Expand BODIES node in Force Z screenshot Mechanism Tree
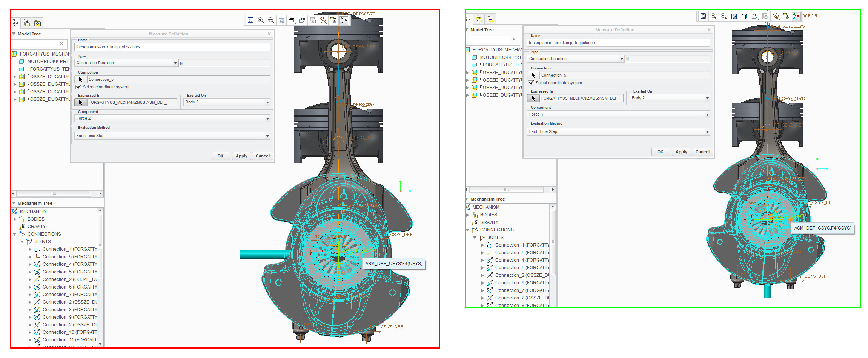Viewport: 868px width, 358px height. click(15, 219)
